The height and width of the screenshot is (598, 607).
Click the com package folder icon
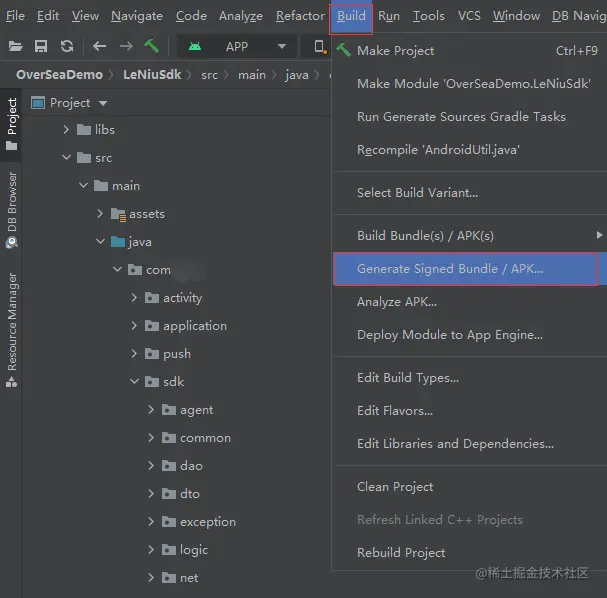click(135, 270)
